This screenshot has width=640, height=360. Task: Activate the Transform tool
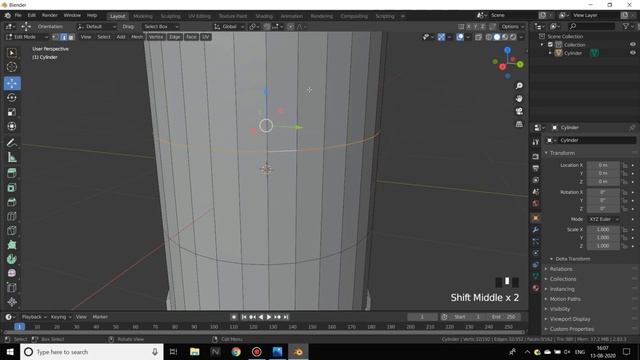(x=12, y=126)
